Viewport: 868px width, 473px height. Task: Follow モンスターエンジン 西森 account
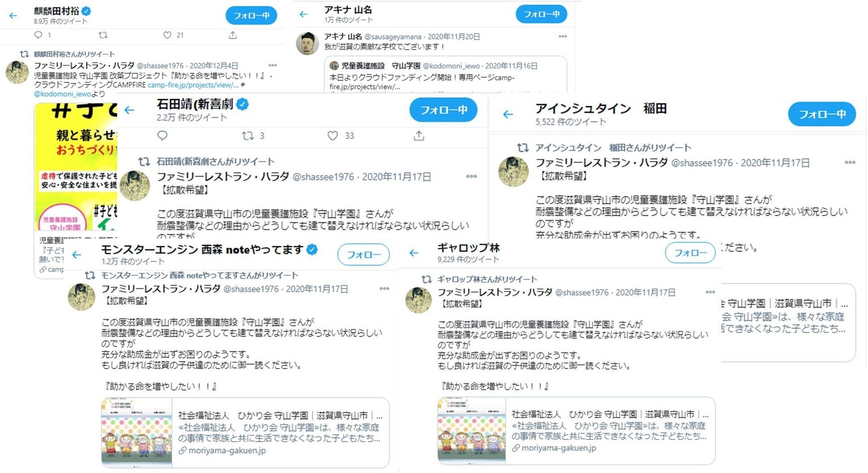pyautogui.click(x=364, y=255)
